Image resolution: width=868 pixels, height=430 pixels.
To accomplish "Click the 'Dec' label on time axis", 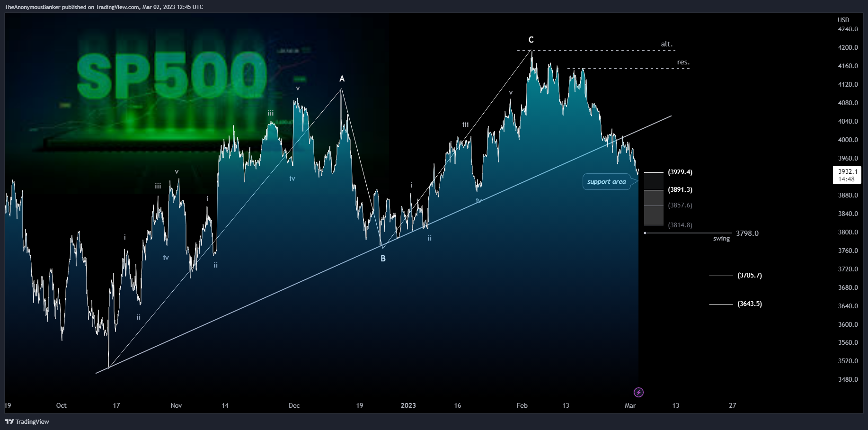I will (294, 405).
